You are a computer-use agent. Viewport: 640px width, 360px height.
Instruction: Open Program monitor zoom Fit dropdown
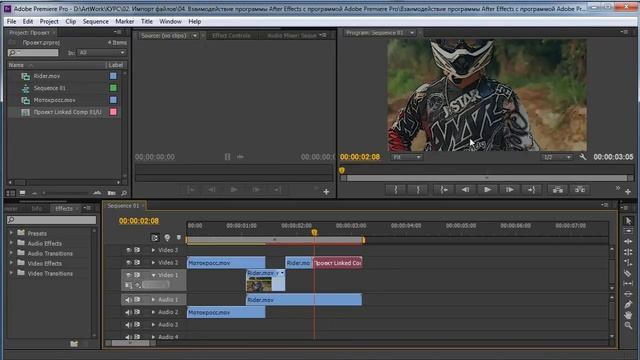tap(406, 157)
